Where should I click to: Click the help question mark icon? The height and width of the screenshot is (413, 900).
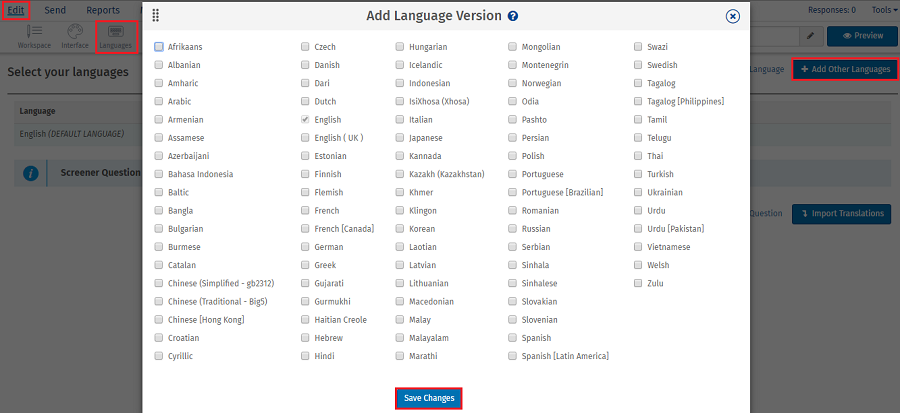tap(513, 16)
